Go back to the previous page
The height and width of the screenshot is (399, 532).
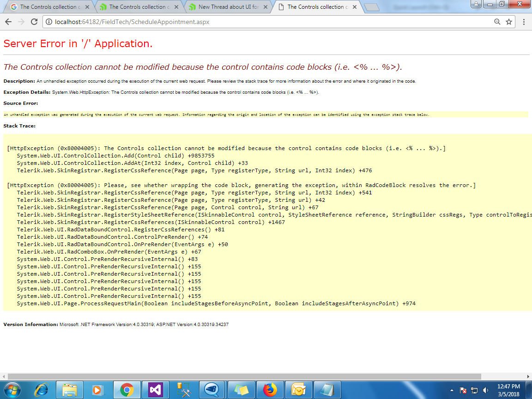[8, 22]
